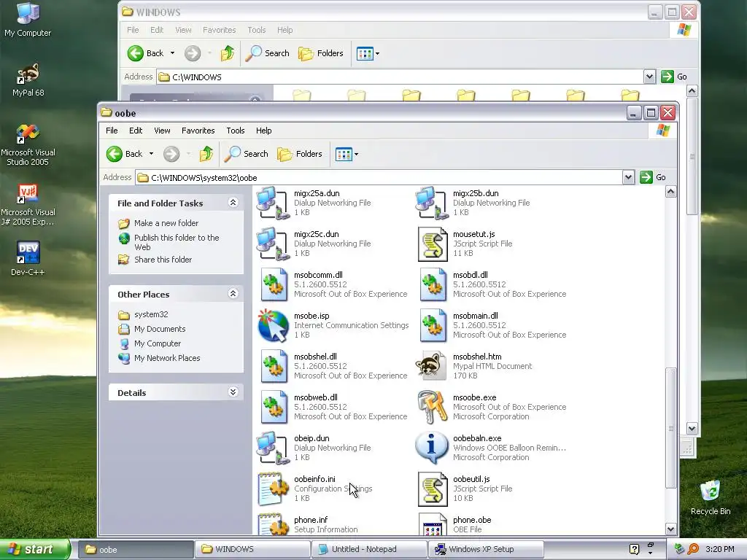Screen dimensions: 747x560
Task: Open the Edit menu in oobe window
Action: 135,131
